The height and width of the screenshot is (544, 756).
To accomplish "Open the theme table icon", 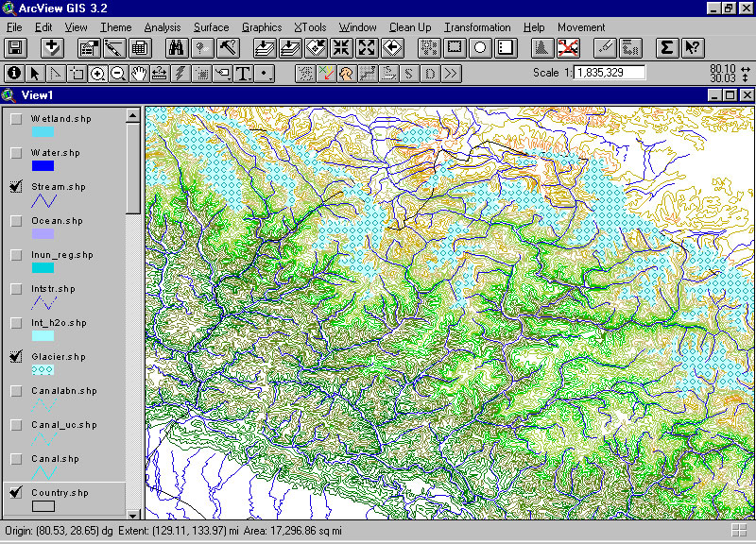I will point(139,47).
